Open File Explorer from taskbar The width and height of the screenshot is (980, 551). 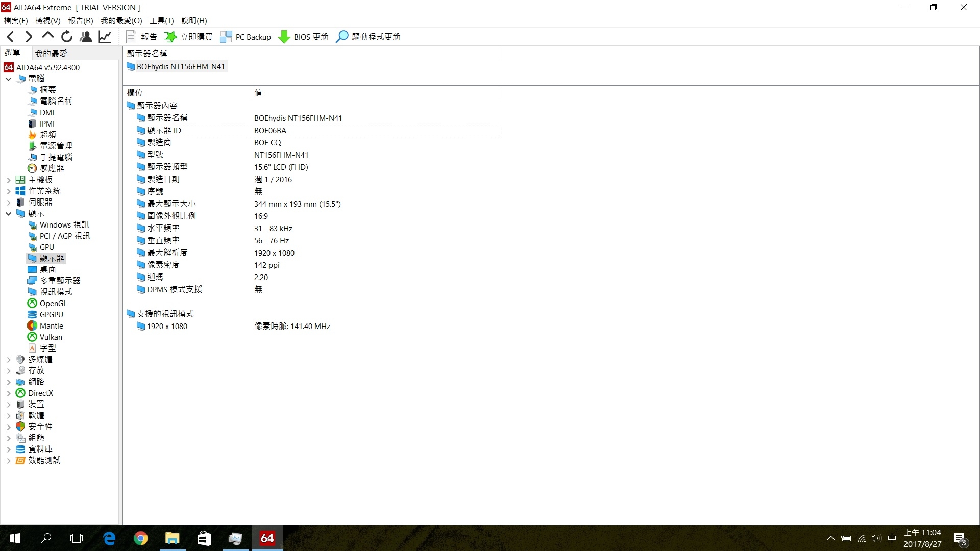point(173,538)
